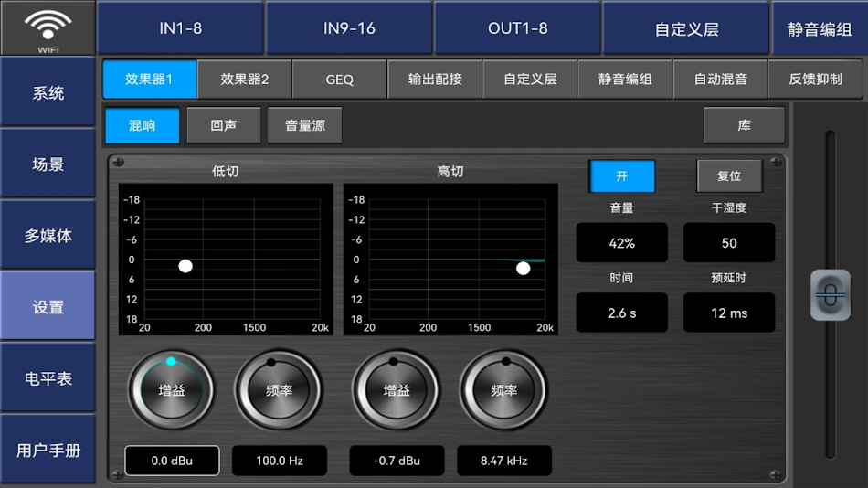Click the 预延时 value field showing 12 ms
The height and width of the screenshot is (488, 868).
pyautogui.click(x=729, y=313)
